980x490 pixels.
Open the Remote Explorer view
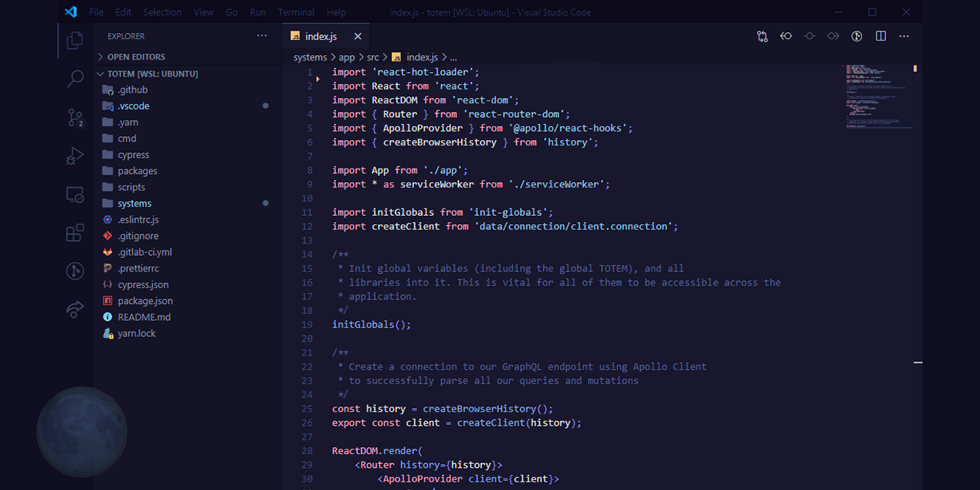tap(74, 194)
